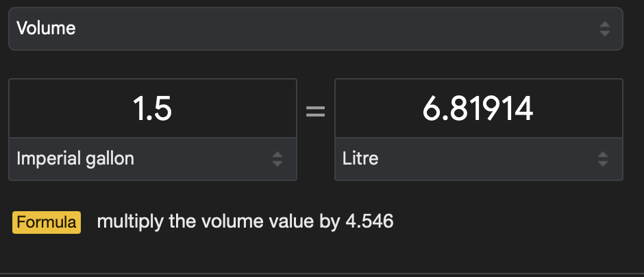Image resolution: width=644 pixels, height=277 pixels.
Task: Click the equals sign between fields
Action: [315, 111]
